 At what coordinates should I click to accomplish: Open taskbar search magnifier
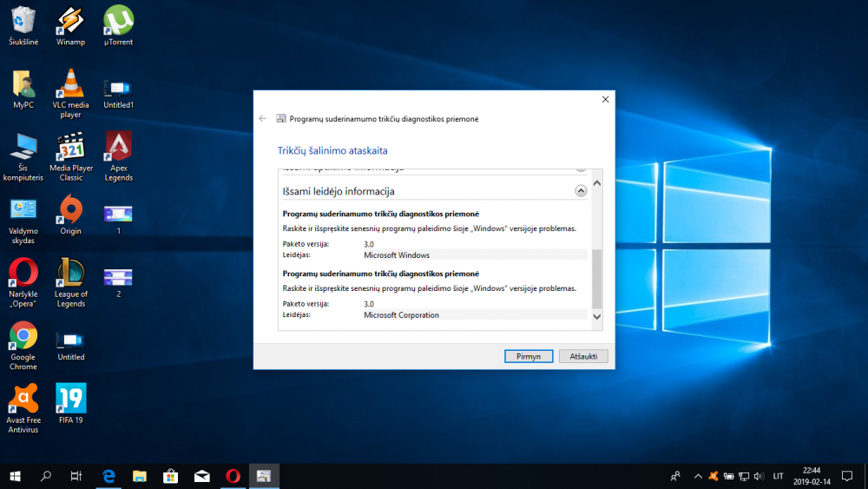tap(46, 476)
